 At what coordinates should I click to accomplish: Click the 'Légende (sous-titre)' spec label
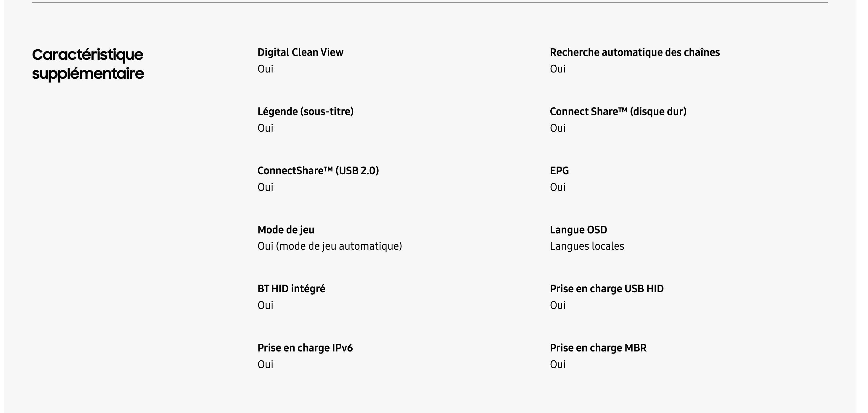305,112
